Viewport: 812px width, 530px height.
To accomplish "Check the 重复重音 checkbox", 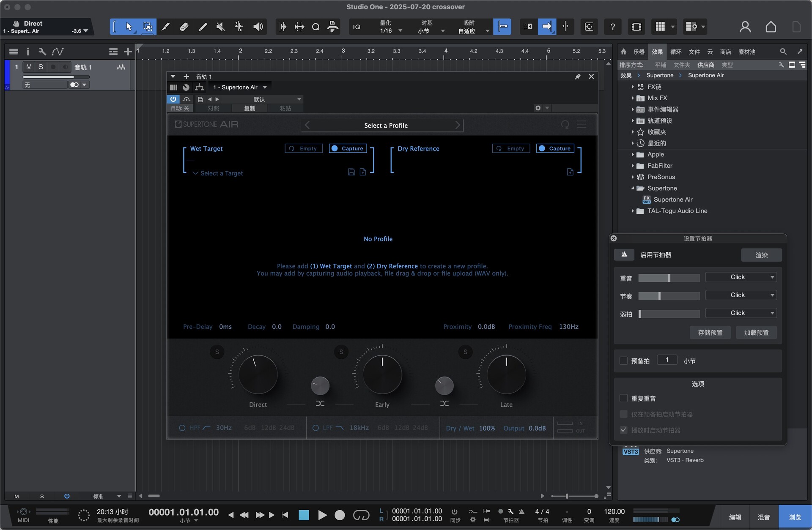I will 623,398.
